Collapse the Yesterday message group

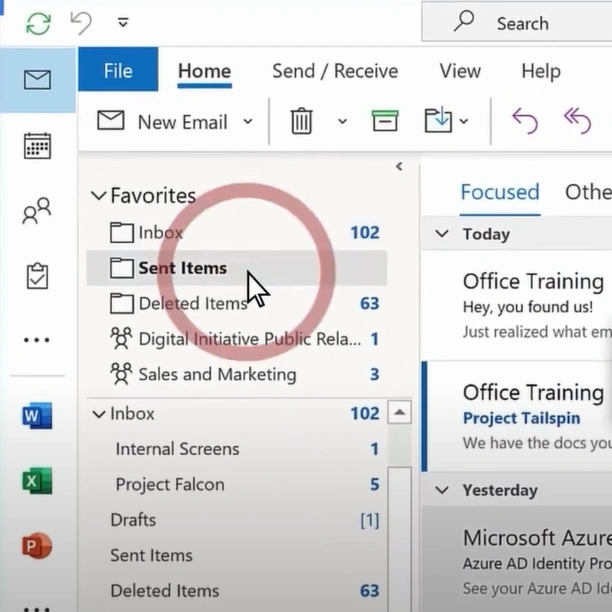point(442,490)
